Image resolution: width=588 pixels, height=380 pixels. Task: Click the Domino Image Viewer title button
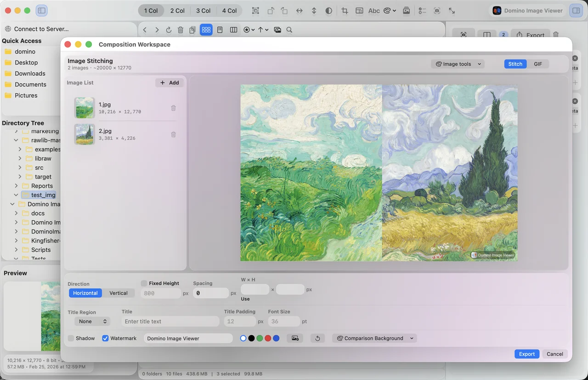coord(528,11)
